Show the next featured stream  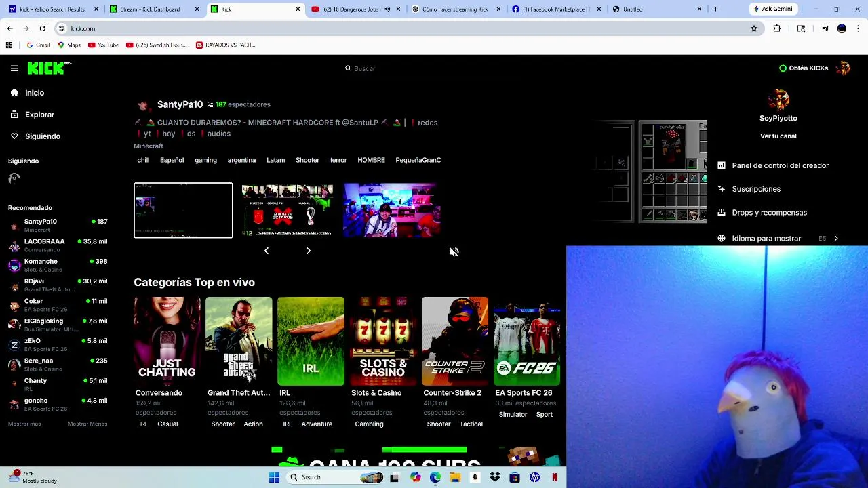pos(308,251)
